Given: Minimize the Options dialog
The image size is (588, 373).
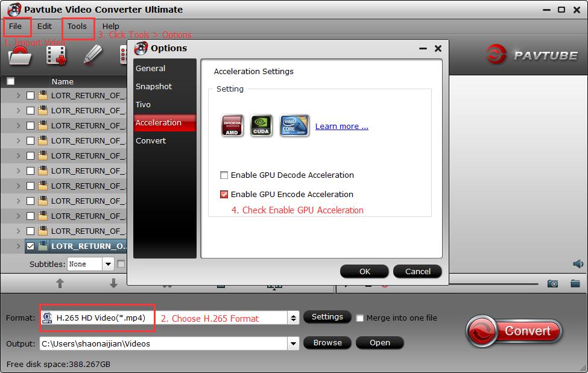Looking at the screenshot, I should tap(423, 48).
